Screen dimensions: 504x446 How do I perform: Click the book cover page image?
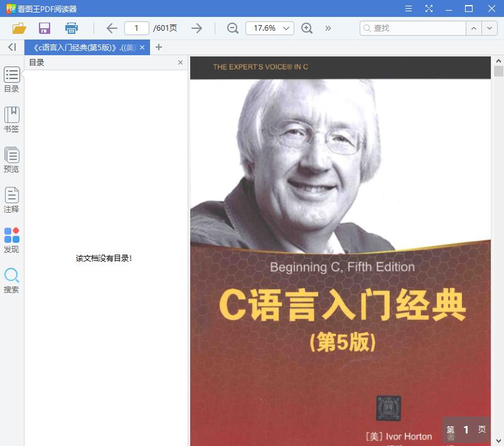tap(340, 251)
